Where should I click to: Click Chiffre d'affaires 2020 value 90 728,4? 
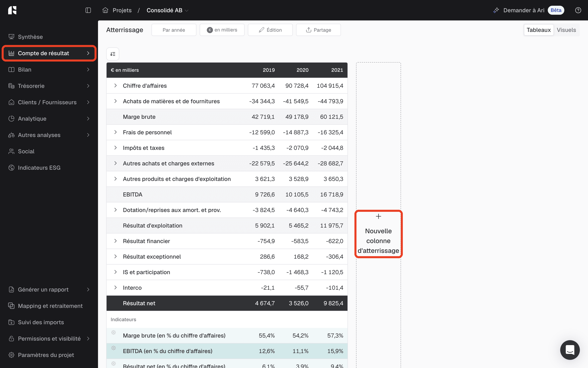coord(297,86)
